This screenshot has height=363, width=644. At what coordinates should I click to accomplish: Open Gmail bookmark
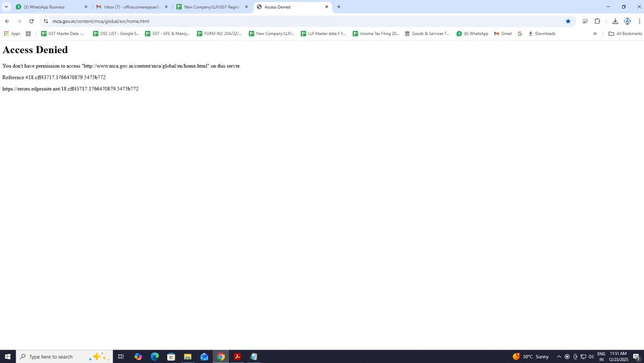503,33
